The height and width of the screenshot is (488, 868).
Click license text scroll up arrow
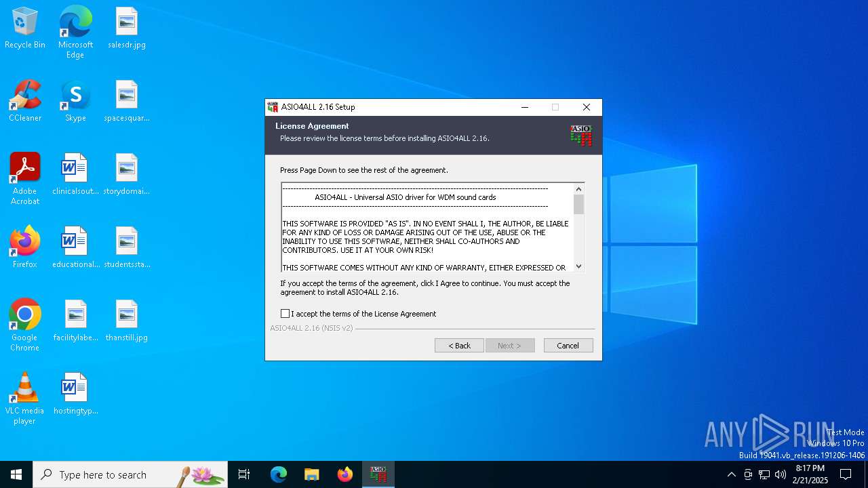coord(578,189)
